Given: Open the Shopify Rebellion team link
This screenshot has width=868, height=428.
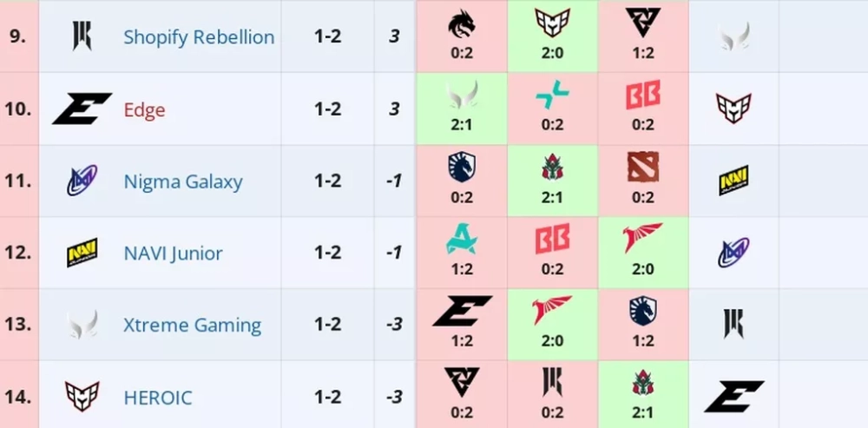Looking at the screenshot, I should click(x=199, y=37).
